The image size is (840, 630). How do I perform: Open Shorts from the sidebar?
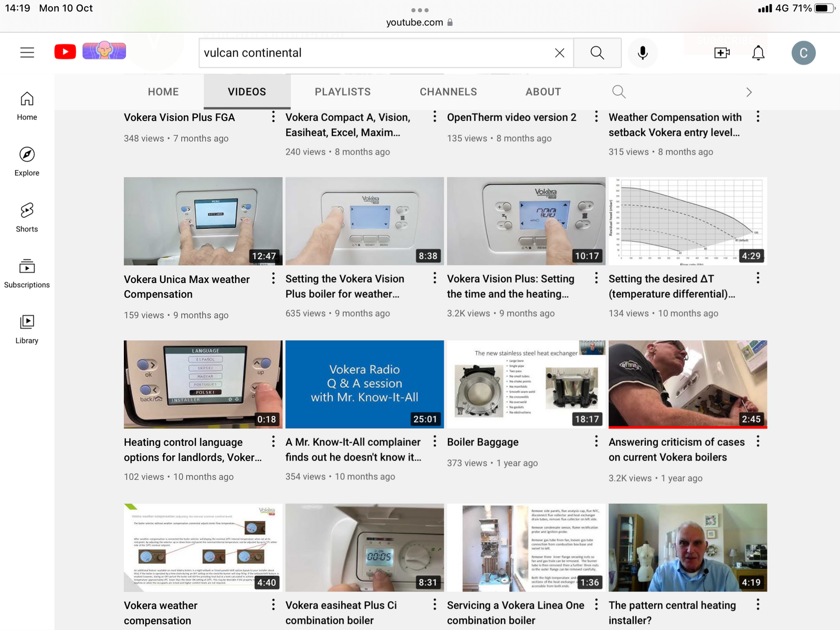[27, 217]
